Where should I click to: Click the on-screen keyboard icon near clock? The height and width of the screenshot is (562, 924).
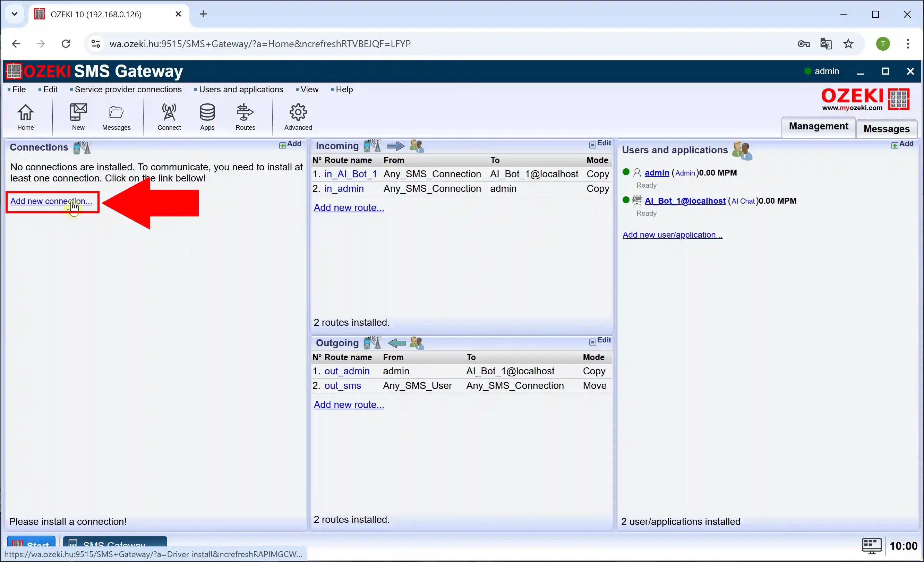coord(872,546)
